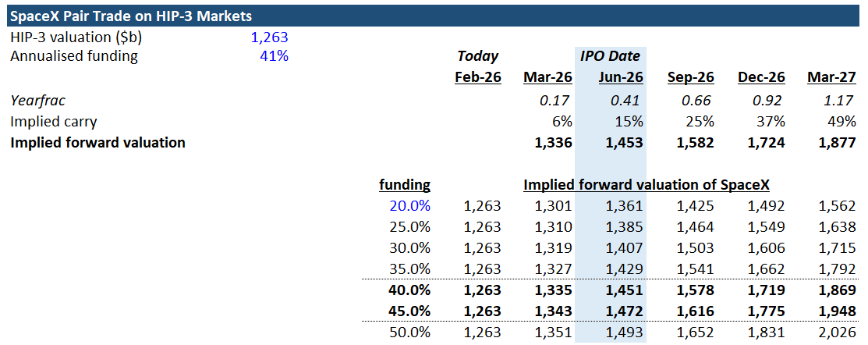Viewport: 868px width, 345px height.
Task: Select the Feb-26 column header
Action: point(478,77)
